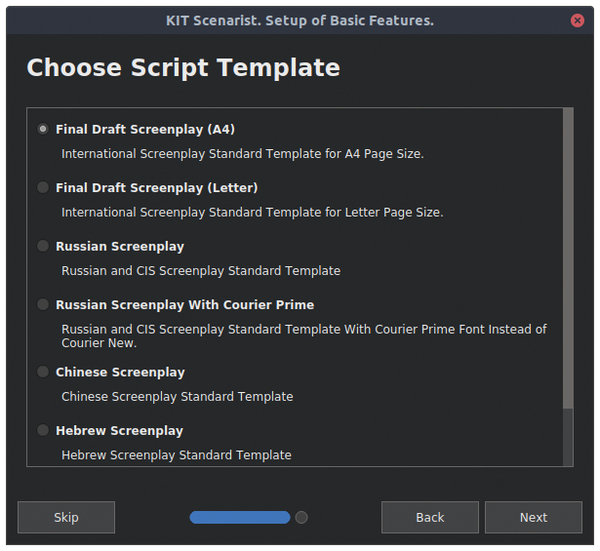This screenshot has width=600, height=551.
Task: Click the template list vertical scrollbar thumb
Action: click(x=568, y=258)
